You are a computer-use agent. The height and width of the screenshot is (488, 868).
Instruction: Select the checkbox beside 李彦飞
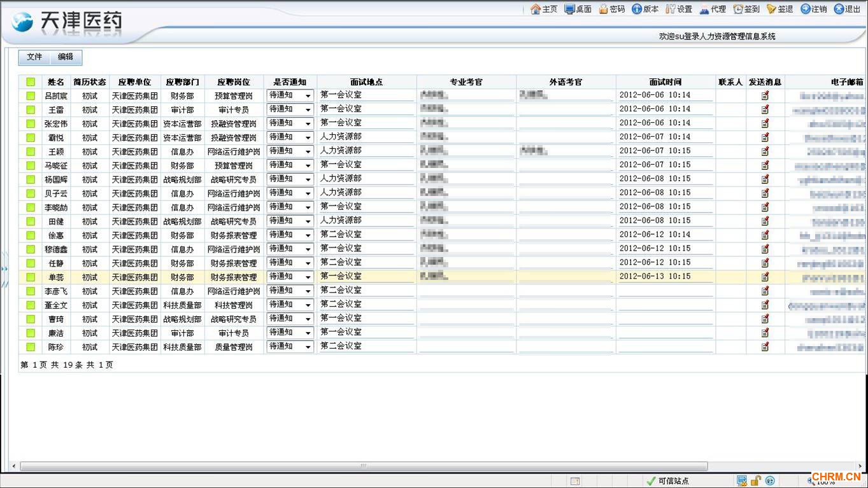click(x=31, y=291)
